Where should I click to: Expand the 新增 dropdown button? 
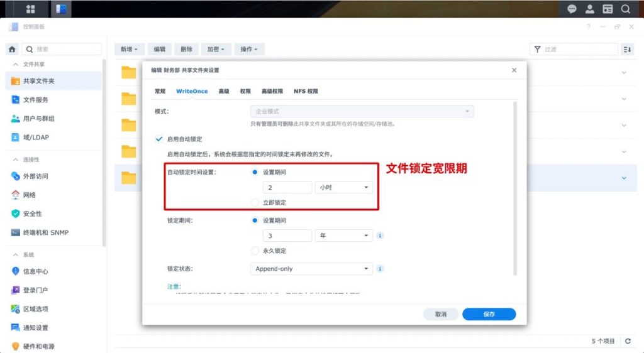[129, 49]
